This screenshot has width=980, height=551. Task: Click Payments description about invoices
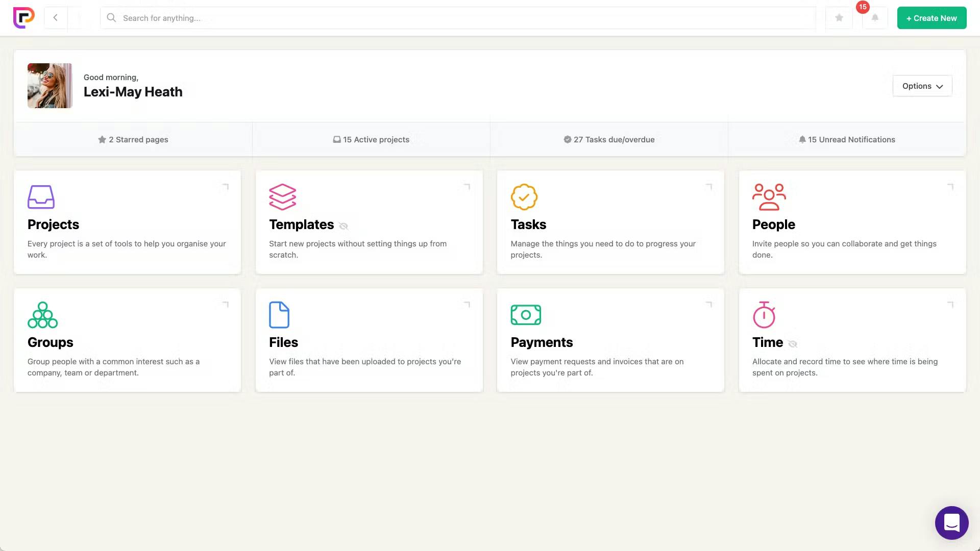(597, 367)
